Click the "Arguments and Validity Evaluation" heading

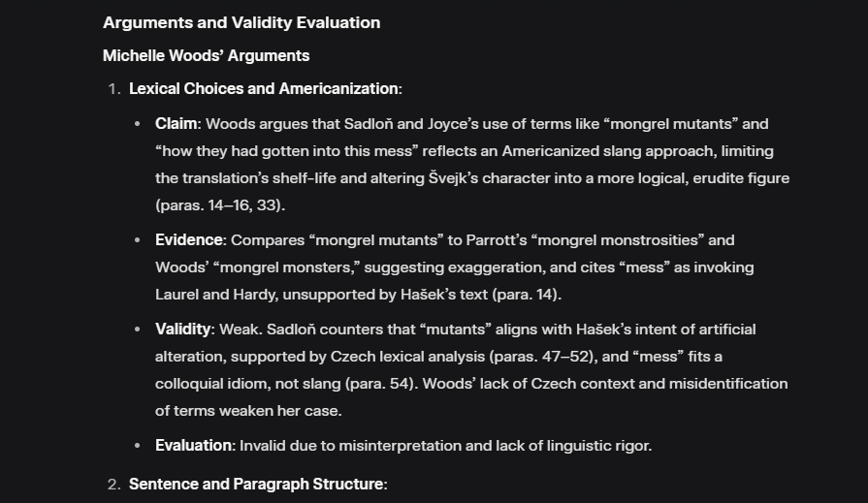click(241, 22)
